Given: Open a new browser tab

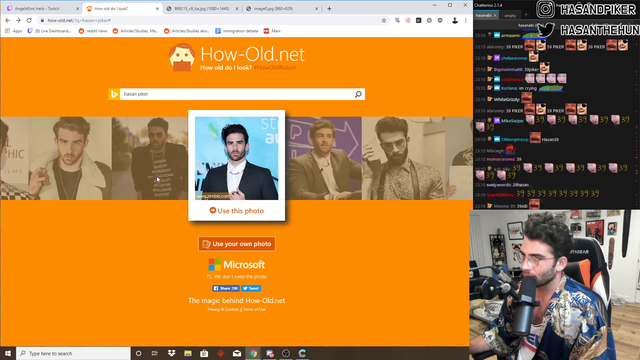Looking at the screenshot, I should point(329,9).
